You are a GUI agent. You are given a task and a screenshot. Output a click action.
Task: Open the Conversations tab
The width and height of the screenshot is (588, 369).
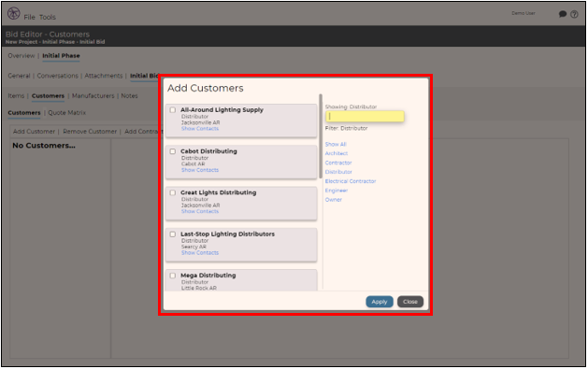pyautogui.click(x=57, y=76)
